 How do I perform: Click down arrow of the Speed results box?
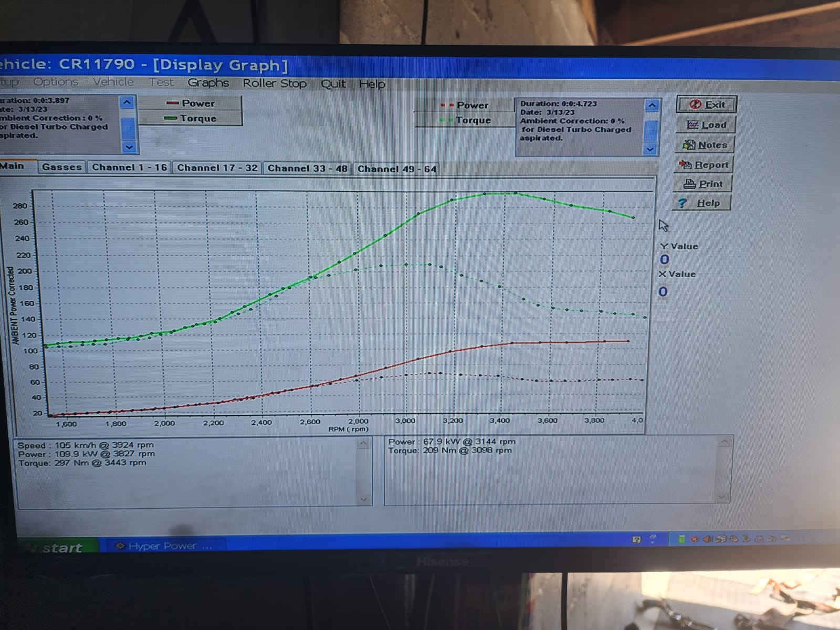click(363, 499)
